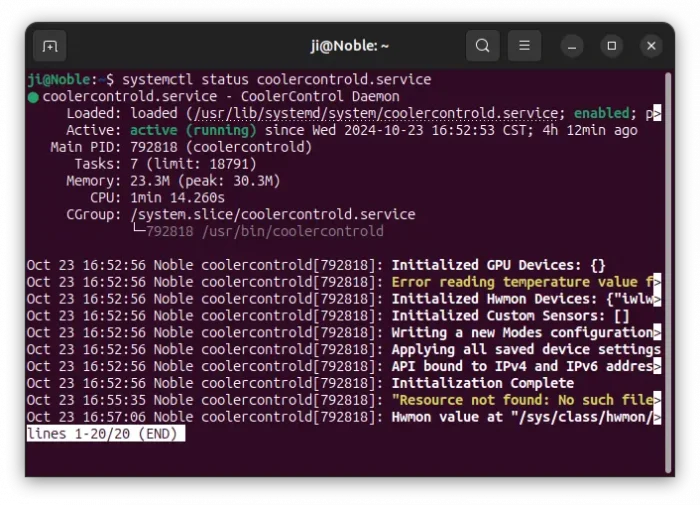This screenshot has width=700, height=505.
Task: Click 'Error reading temperature value' log message
Action: coord(522,282)
